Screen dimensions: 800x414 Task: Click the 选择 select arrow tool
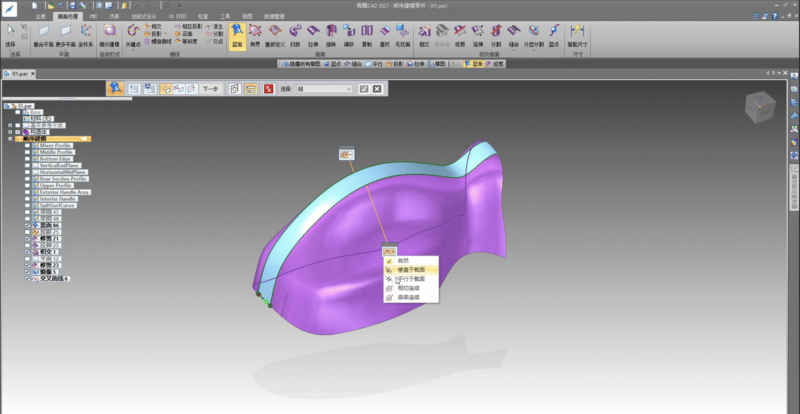(x=10, y=35)
